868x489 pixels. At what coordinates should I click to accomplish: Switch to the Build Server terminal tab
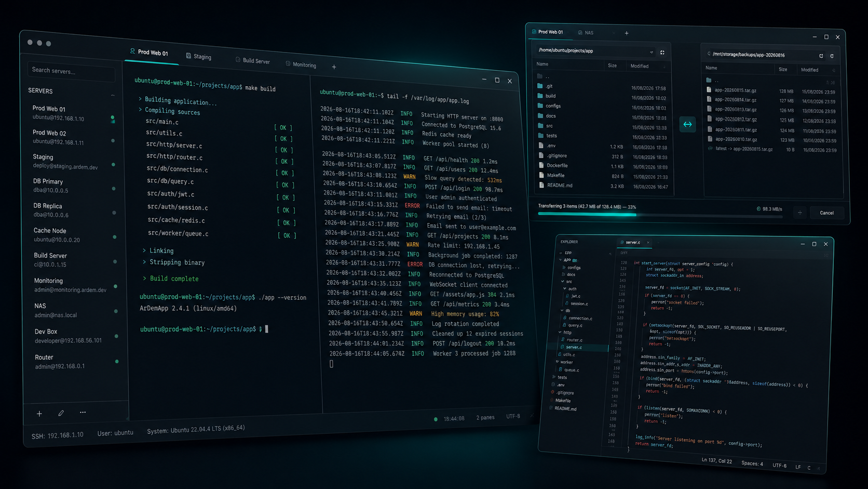click(253, 60)
